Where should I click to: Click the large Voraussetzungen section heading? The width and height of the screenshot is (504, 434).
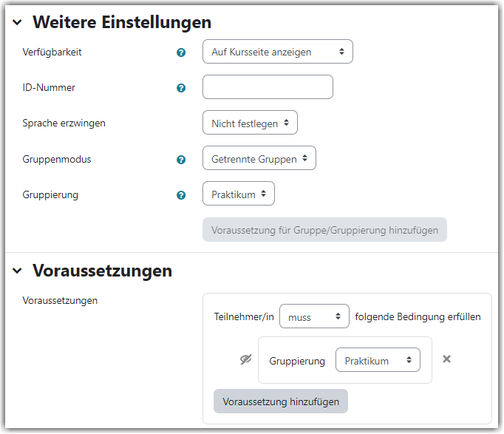pyautogui.click(x=103, y=271)
